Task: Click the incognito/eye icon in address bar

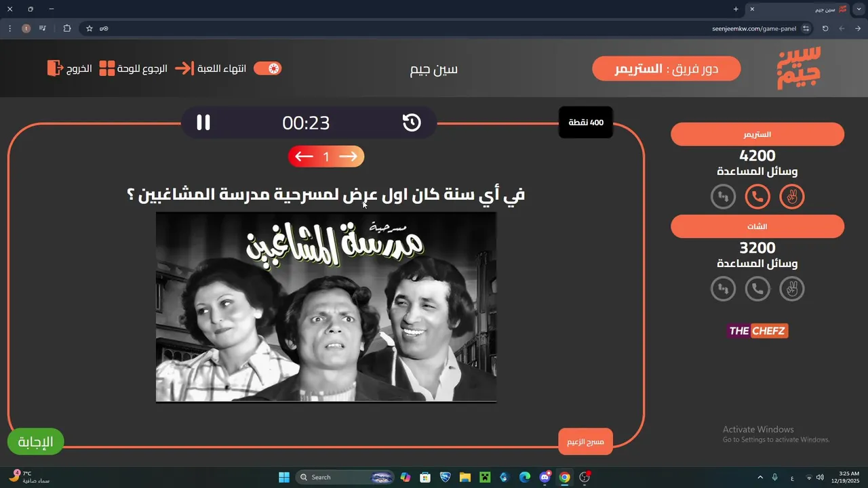Action: pyautogui.click(x=104, y=28)
